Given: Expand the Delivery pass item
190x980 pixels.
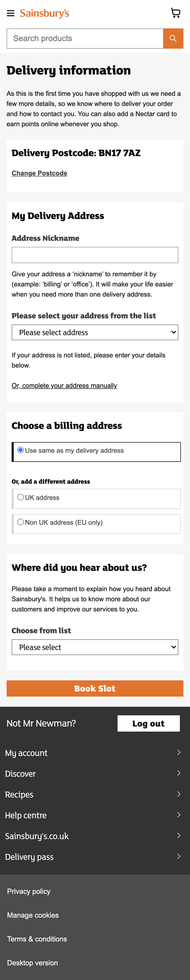Looking at the screenshot, I should point(95,857).
